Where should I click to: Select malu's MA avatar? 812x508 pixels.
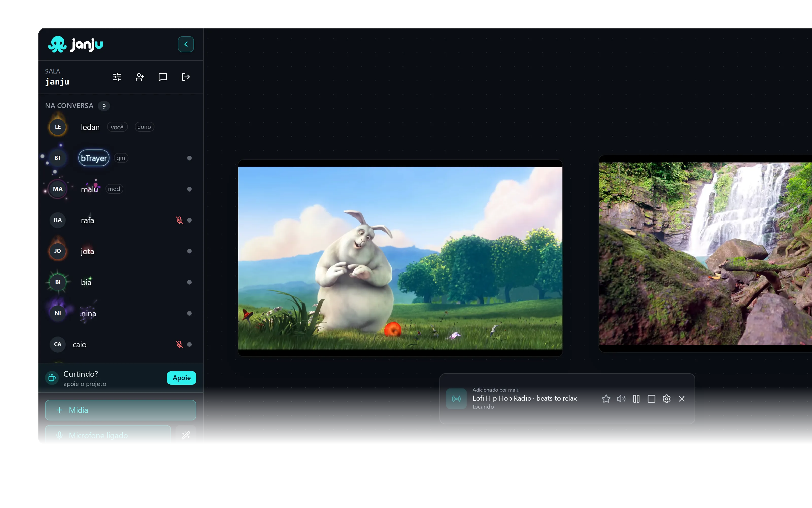tap(58, 189)
